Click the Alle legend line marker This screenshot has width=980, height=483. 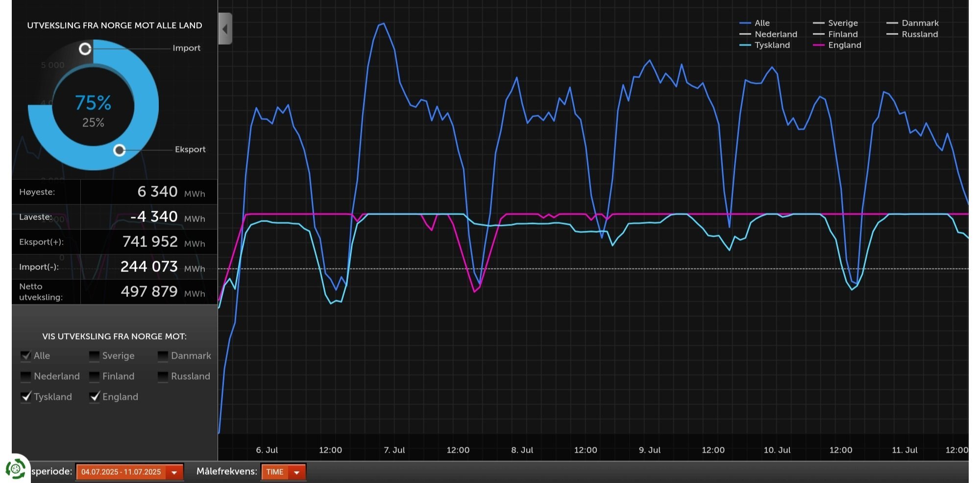click(x=745, y=23)
